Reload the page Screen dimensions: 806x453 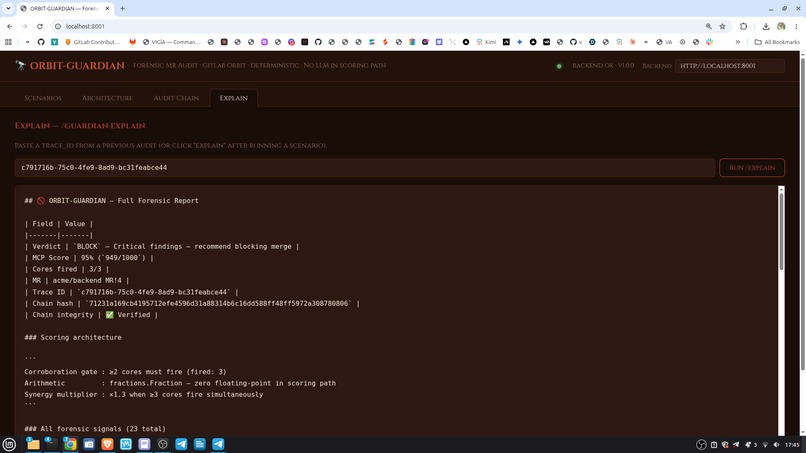coord(40,26)
